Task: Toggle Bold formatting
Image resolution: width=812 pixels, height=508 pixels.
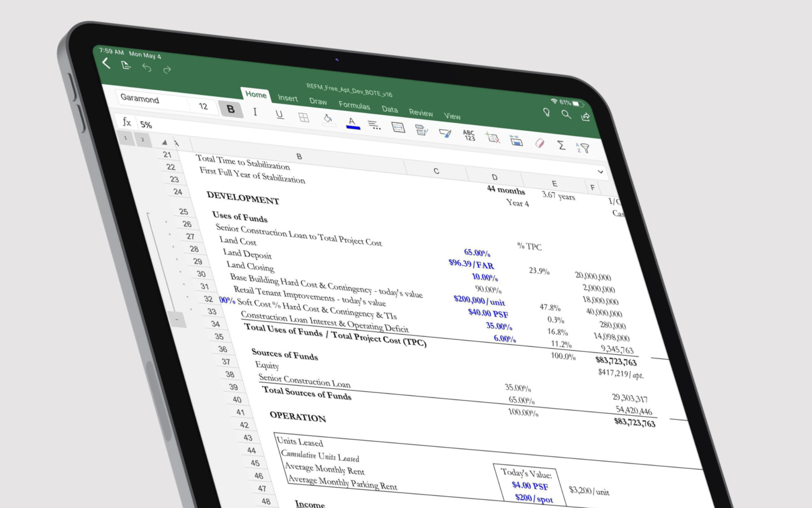Action: click(231, 109)
